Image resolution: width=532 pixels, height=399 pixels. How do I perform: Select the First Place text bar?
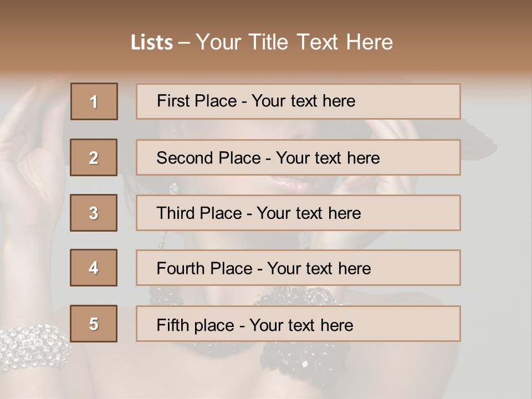tap(298, 101)
